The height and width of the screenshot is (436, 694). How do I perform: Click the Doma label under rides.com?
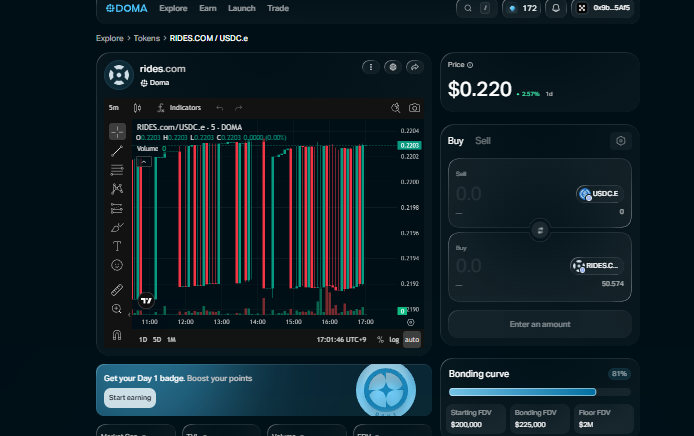155,83
